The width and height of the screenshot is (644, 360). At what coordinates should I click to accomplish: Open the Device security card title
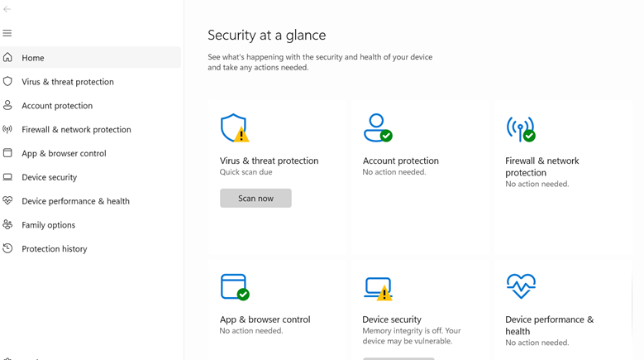(392, 319)
